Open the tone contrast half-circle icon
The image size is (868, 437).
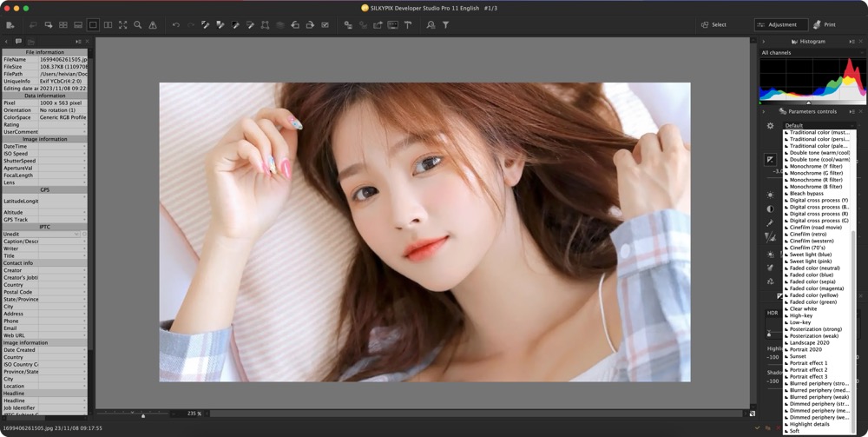(x=770, y=209)
